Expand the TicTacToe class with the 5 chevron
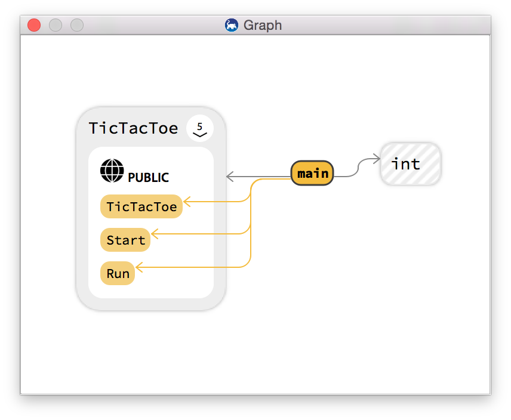Viewport: 511px width, 420px height. [200, 128]
